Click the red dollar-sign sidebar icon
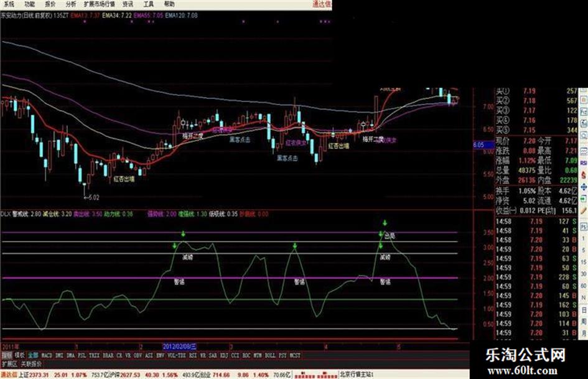 click(x=584, y=175)
